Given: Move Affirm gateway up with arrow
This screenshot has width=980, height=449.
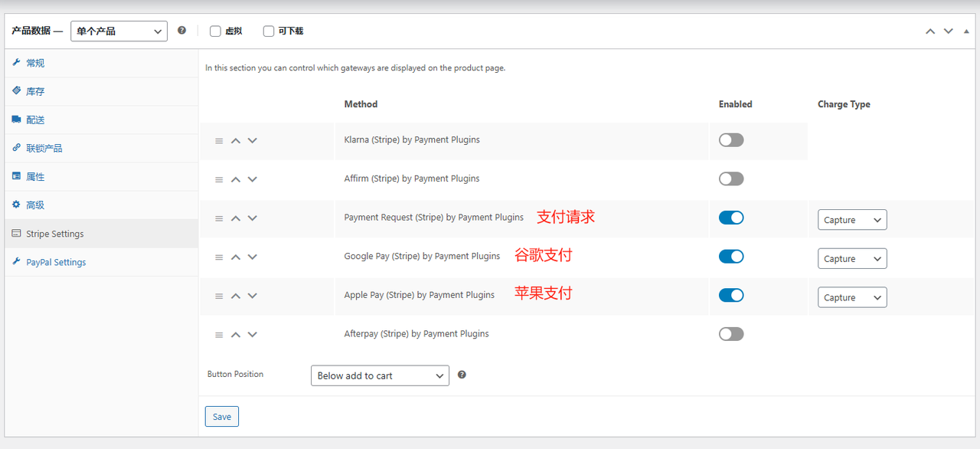Looking at the screenshot, I should coord(236,179).
